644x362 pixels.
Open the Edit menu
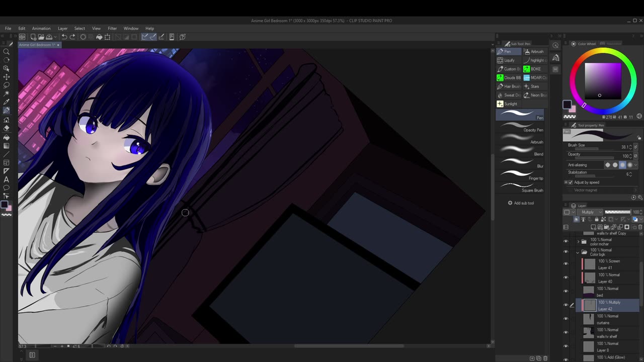pos(22,29)
